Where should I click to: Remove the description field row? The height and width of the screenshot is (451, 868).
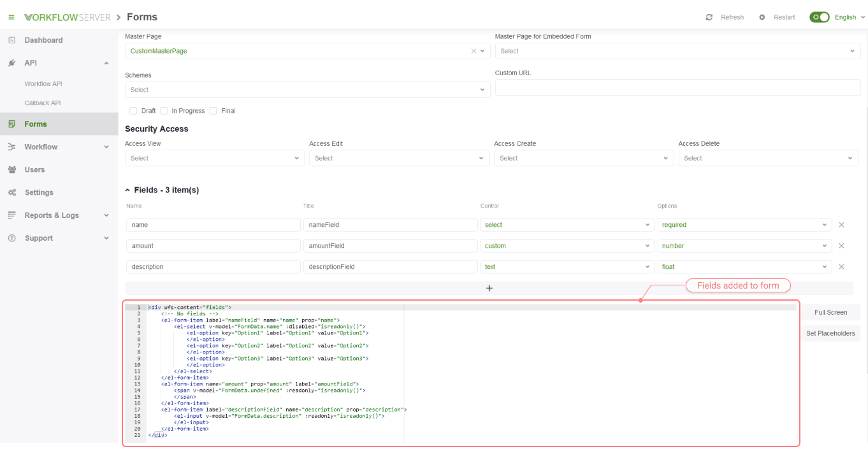click(x=841, y=267)
